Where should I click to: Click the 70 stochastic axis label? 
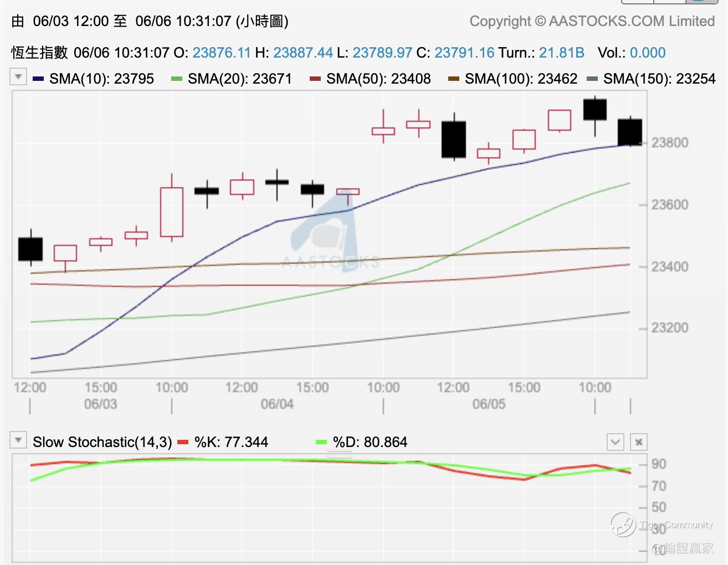(x=658, y=486)
